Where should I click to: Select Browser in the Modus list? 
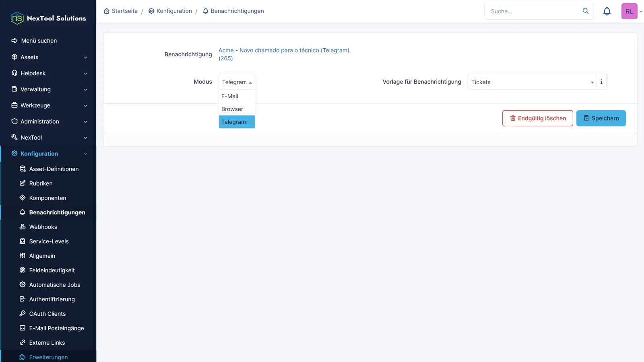[x=237, y=109]
